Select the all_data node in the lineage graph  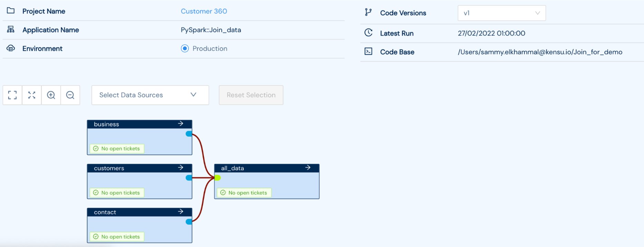[x=267, y=181]
